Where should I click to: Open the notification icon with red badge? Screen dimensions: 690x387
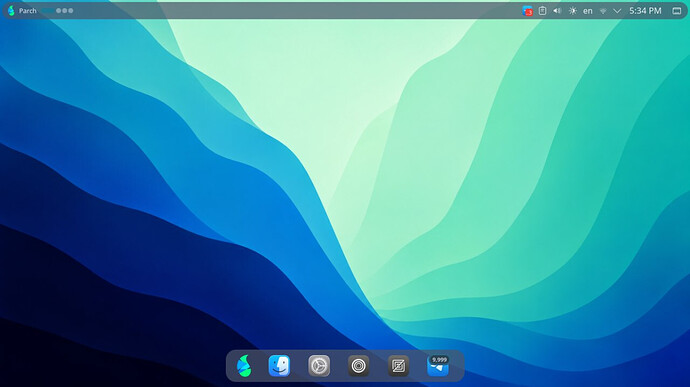click(527, 11)
